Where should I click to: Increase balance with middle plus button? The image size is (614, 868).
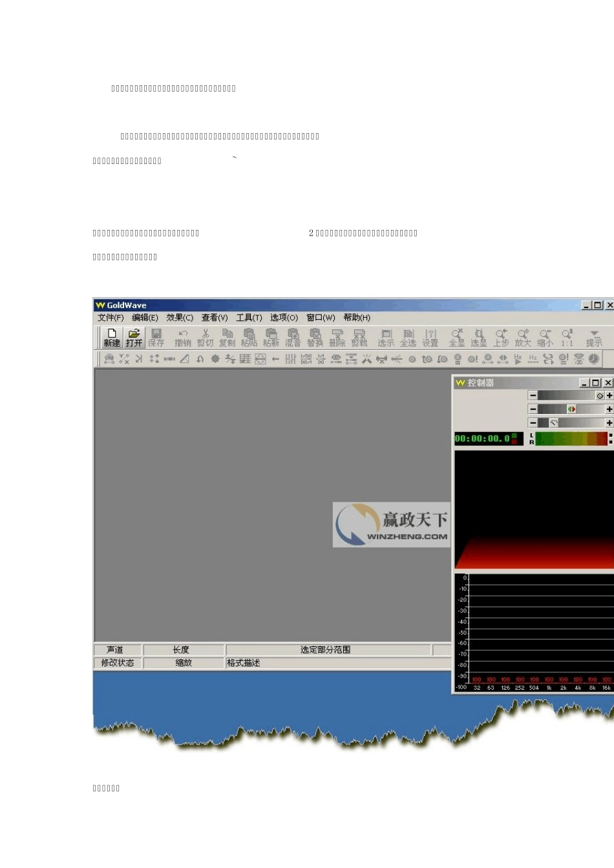(609, 409)
